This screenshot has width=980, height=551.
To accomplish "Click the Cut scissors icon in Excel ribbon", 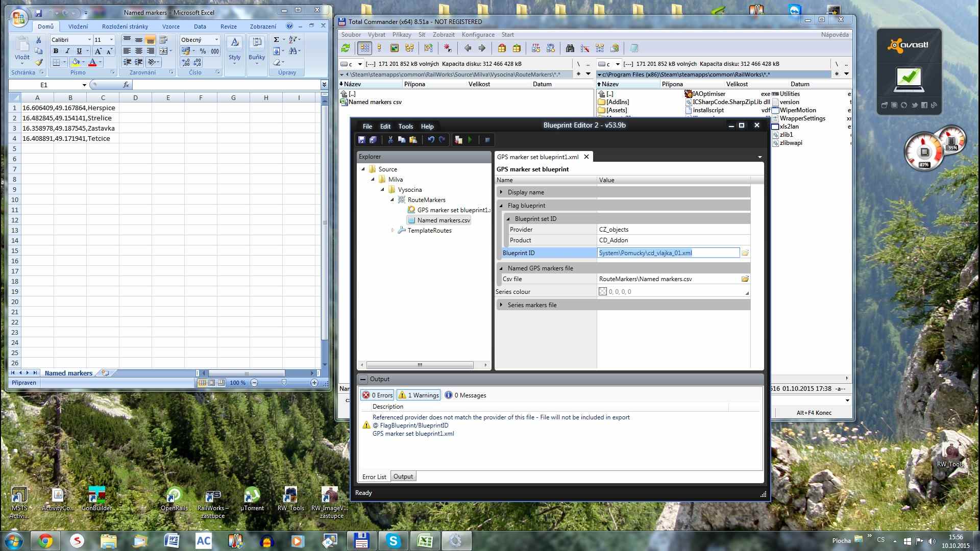I will (38, 39).
